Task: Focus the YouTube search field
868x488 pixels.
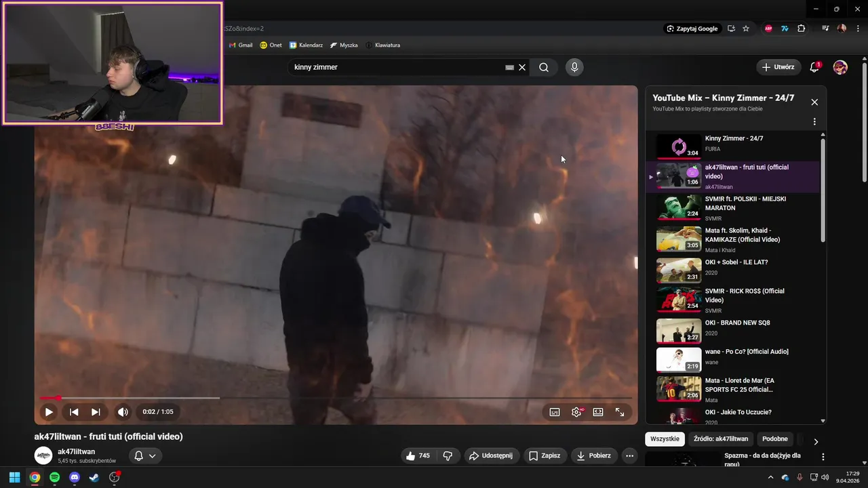Action: click(x=397, y=67)
